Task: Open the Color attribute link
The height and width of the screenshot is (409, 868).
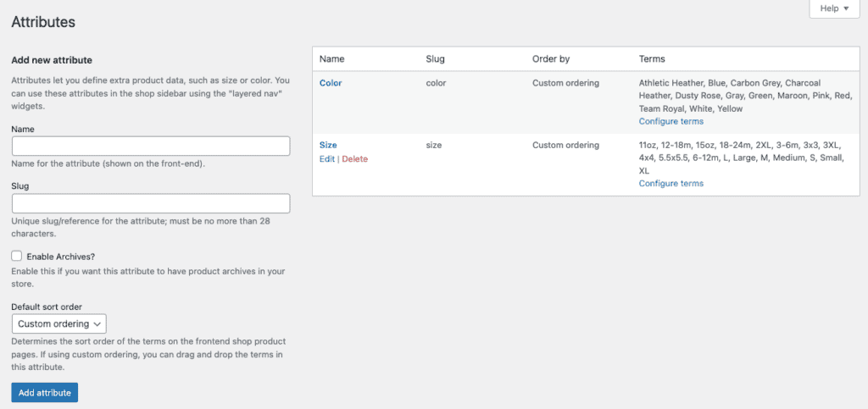Action: [331, 83]
